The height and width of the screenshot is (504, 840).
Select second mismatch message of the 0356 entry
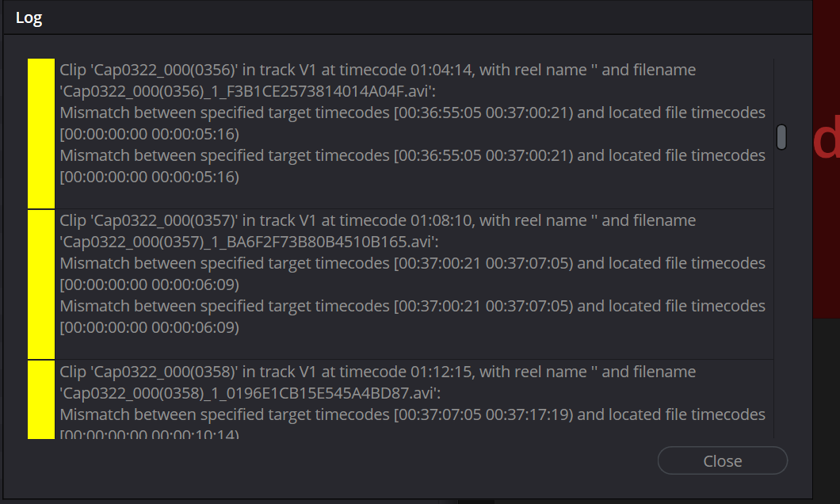tap(413, 166)
